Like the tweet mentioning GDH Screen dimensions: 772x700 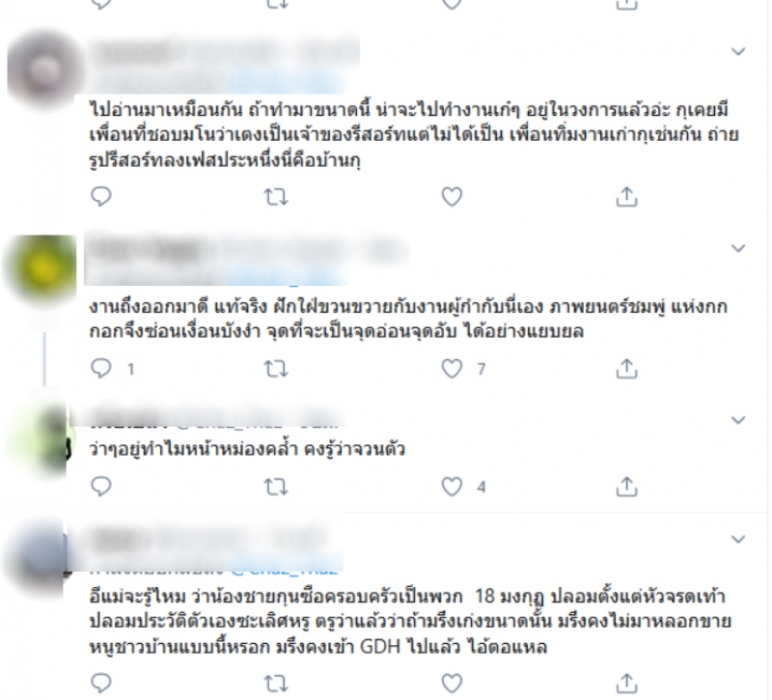(452, 684)
